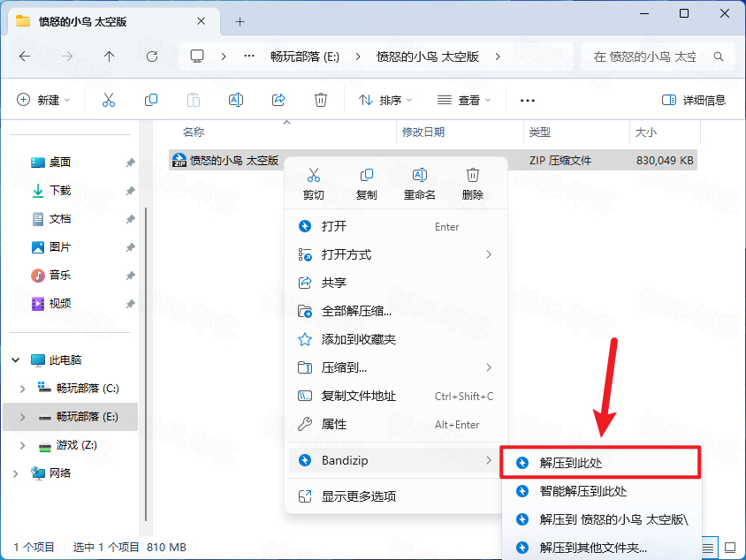Expand 畅玩部落 (E:) drive node
This screenshot has width=746, height=560.
tap(22, 417)
